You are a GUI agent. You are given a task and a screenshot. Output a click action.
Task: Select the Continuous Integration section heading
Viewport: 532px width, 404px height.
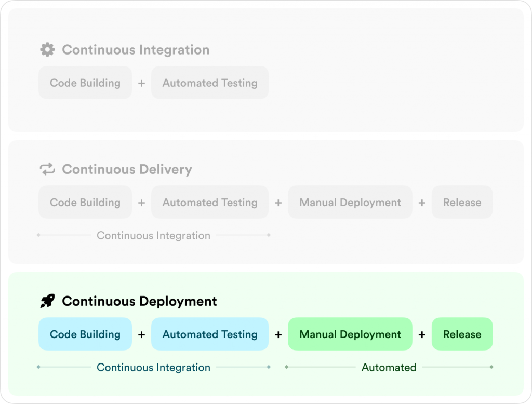[136, 50]
